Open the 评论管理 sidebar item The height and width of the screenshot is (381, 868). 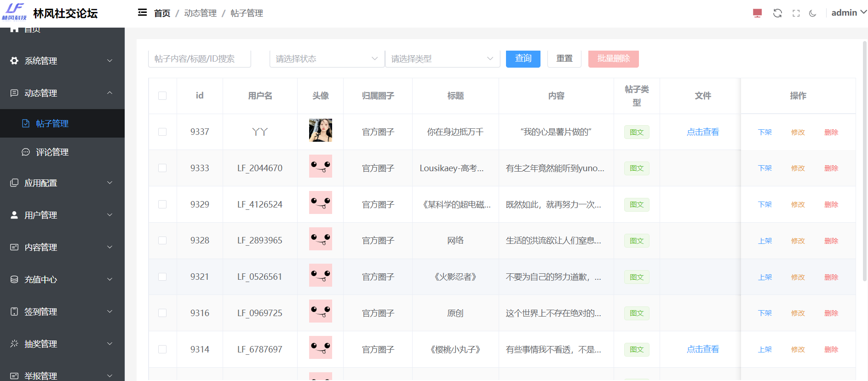point(62,152)
